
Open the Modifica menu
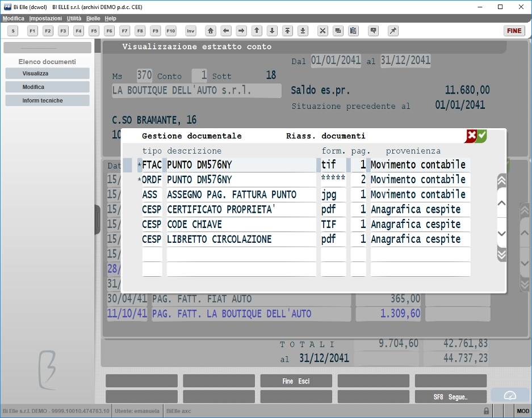click(14, 18)
